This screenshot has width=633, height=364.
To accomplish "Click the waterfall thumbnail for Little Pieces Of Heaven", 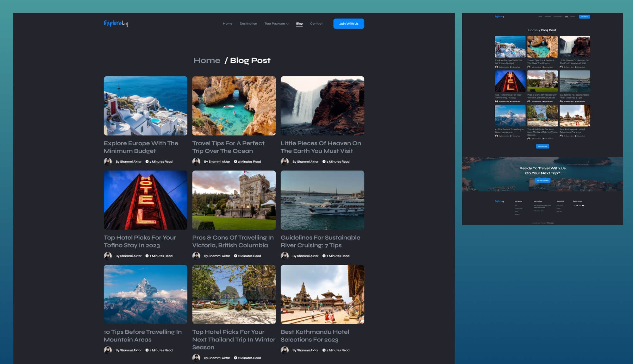I will point(323,106).
